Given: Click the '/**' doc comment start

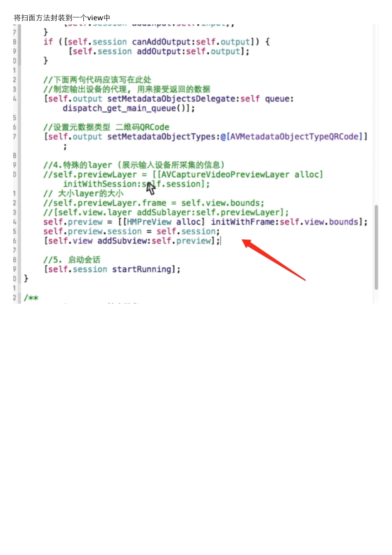Looking at the screenshot, I should click(x=31, y=298).
